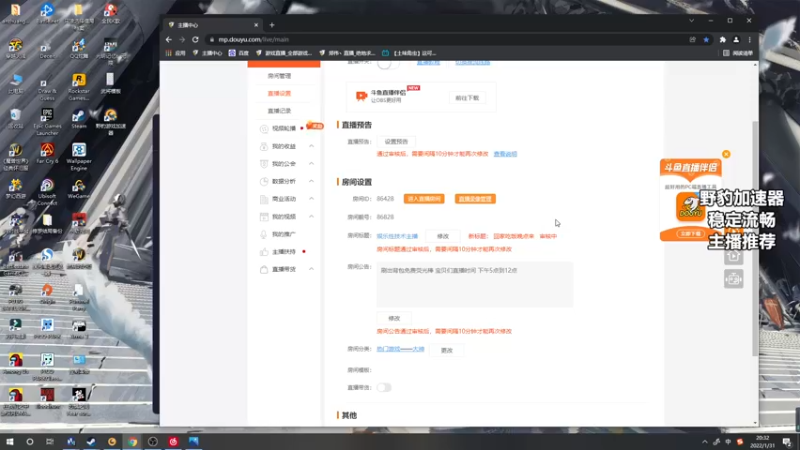800x450 pixels.
Task: Click the room announcement text area
Action: pos(474,285)
